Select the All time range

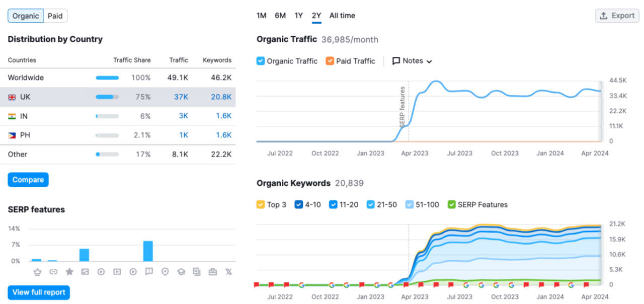click(x=342, y=16)
